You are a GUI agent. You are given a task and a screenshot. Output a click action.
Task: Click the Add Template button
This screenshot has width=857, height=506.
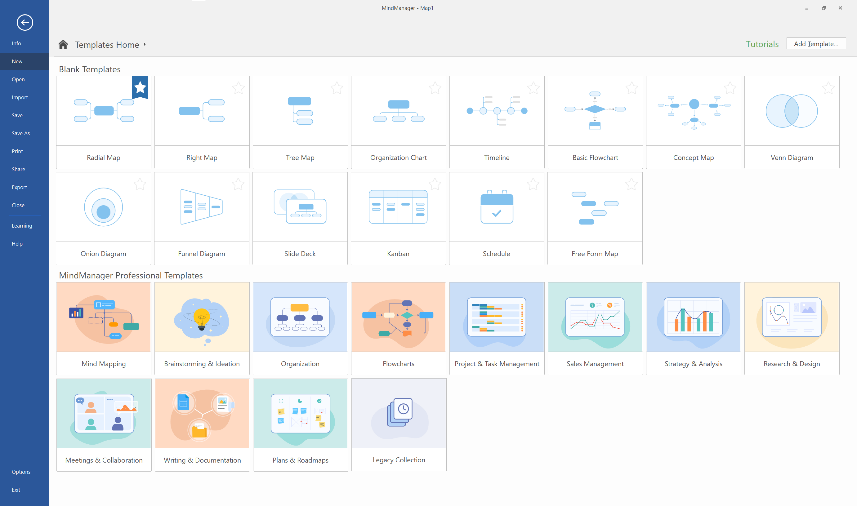point(816,44)
